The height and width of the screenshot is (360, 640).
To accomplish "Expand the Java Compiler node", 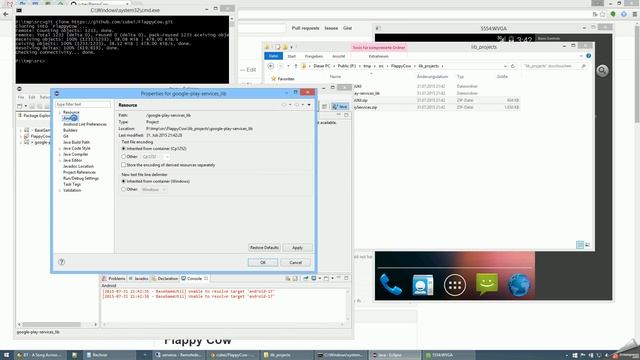I will click(60, 155).
